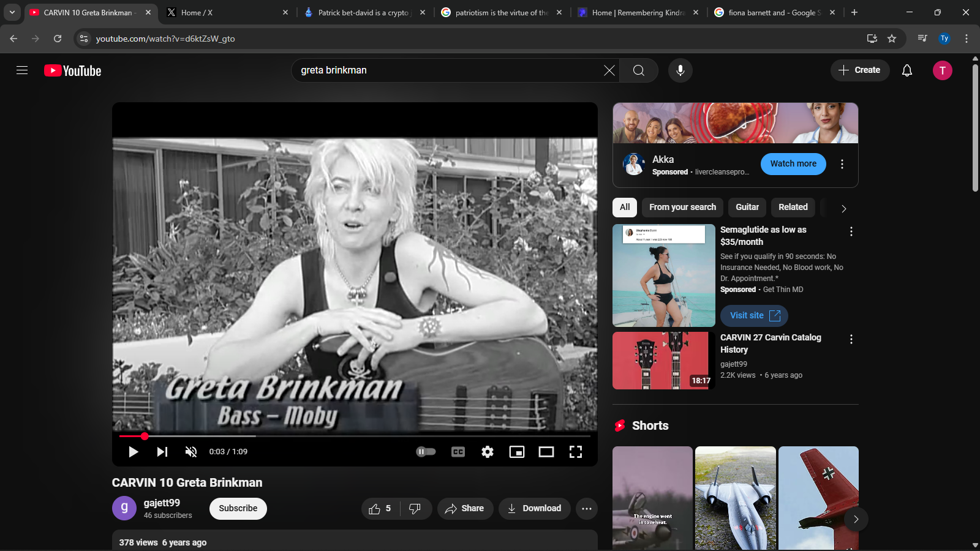The width and height of the screenshot is (980, 551).
Task: Open the CARVIN 27 Carvin Catalog History video
Action: coord(771,343)
